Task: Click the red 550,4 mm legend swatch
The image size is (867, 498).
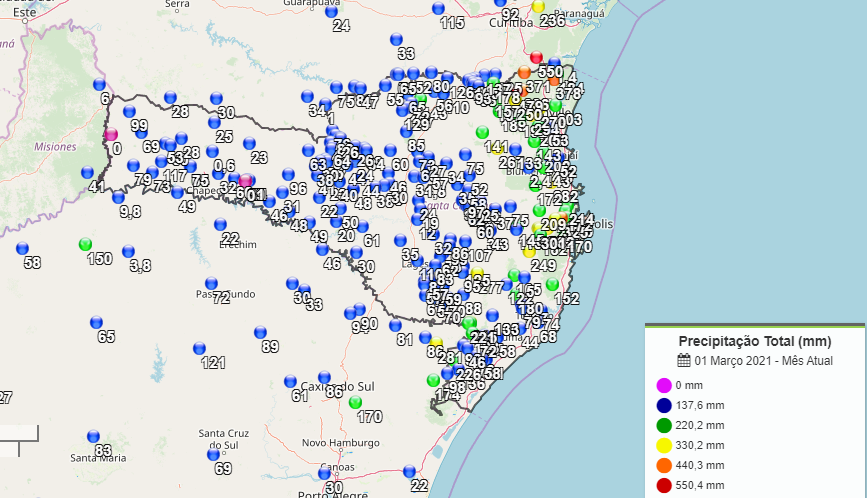Action: [x=663, y=485]
